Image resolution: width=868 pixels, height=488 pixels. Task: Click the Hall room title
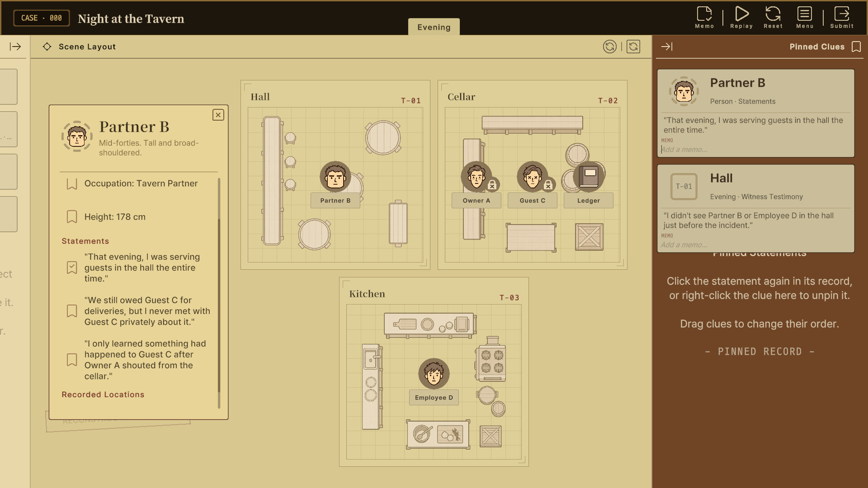[260, 97]
